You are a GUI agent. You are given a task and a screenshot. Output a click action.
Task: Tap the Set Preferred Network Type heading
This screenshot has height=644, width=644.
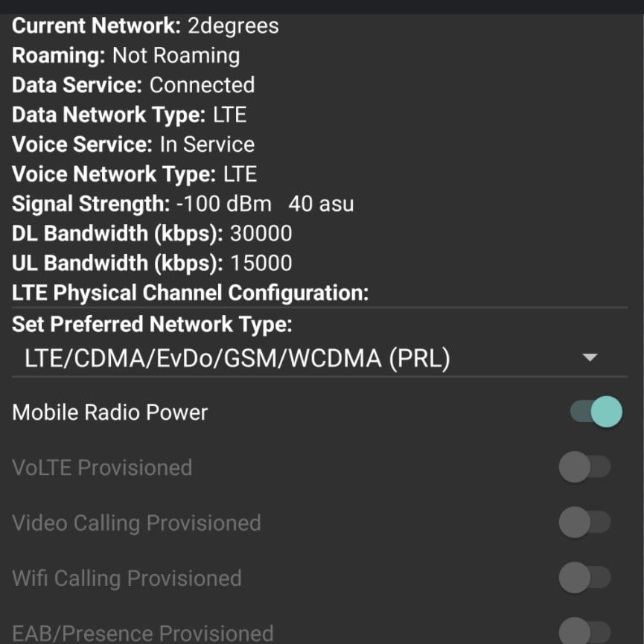click(153, 325)
